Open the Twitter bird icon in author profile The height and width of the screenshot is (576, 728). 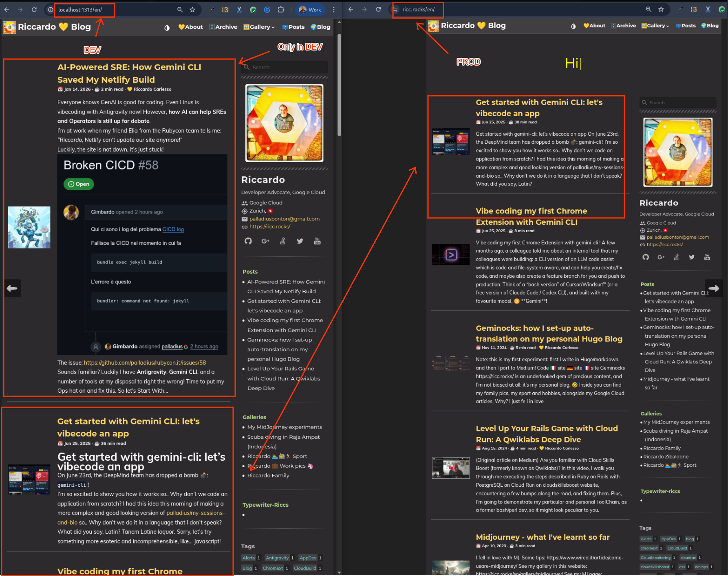300,241
